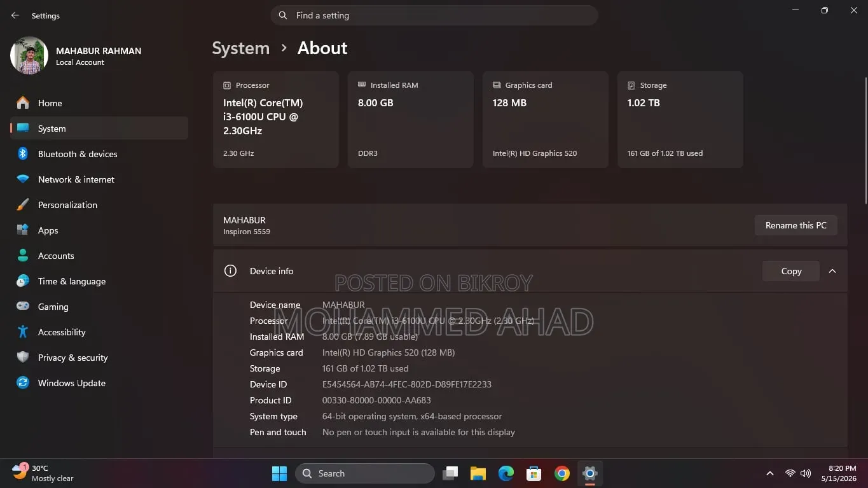Open the Home settings page
Viewport: 868px width, 488px height.
pyautogui.click(x=99, y=103)
